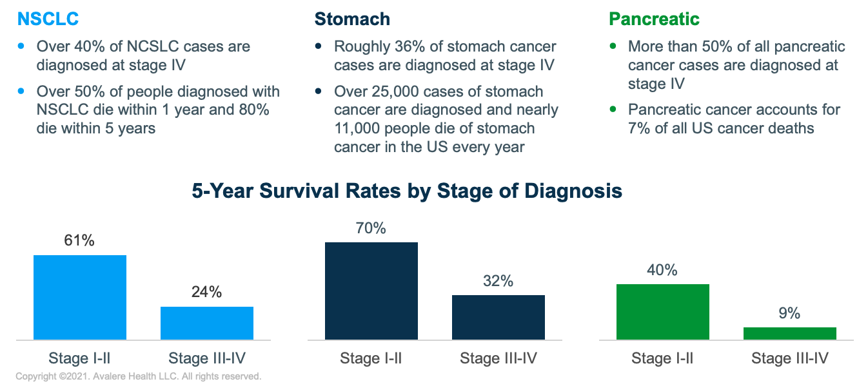Click the light blue NSCLC Stage III-IV bar

point(206,323)
